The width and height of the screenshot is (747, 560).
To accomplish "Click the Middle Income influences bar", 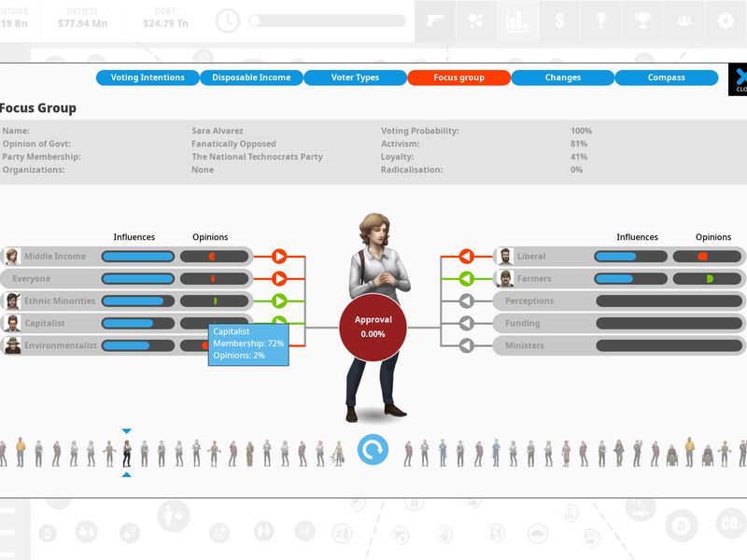I will point(137,257).
